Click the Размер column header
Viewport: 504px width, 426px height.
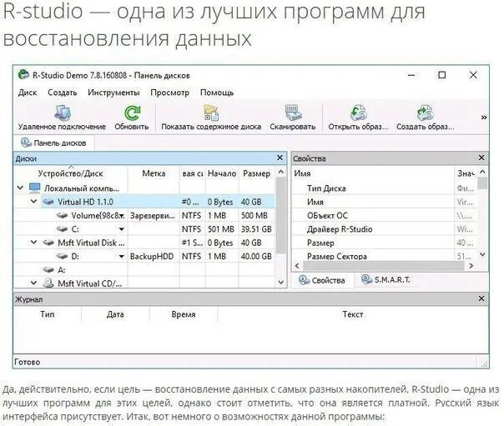(256, 173)
